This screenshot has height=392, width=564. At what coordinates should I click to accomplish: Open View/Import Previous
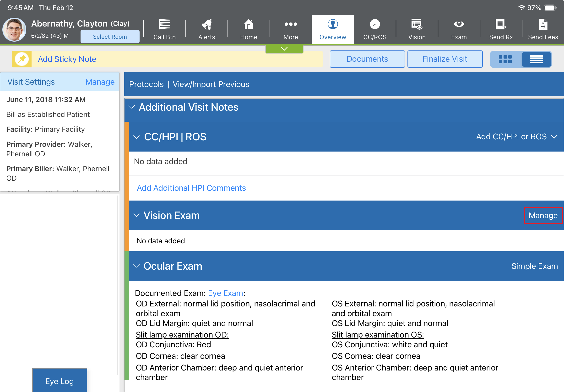point(211,84)
